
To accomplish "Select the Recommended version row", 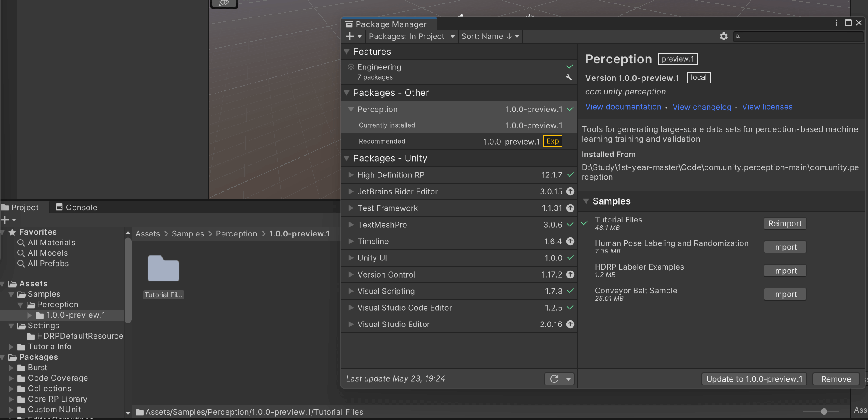I will tap(459, 142).
